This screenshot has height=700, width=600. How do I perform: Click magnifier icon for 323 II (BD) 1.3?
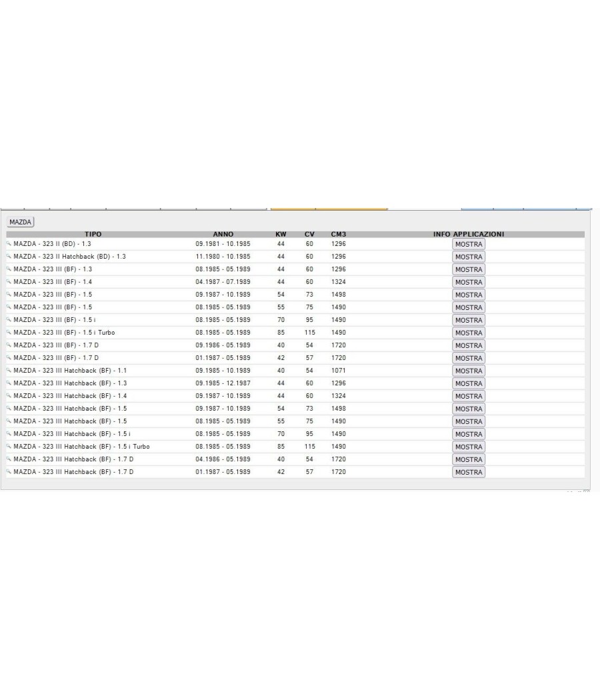[9, 244]
